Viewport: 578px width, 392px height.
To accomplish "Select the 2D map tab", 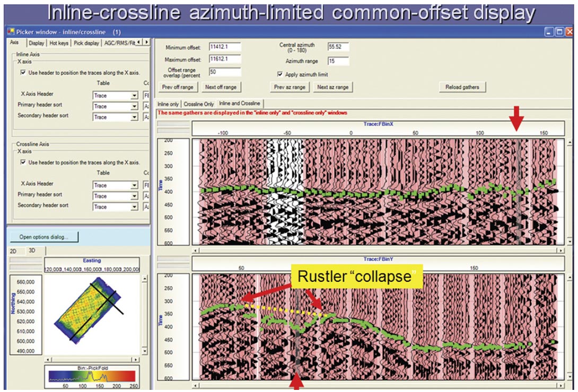I will (x=13, y=252).
